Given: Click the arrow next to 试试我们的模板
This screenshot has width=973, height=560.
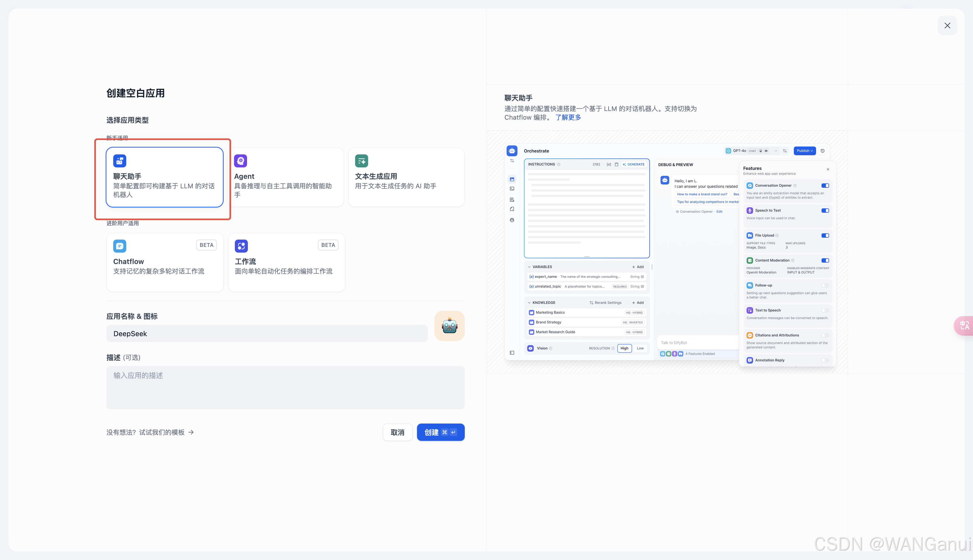Looking at the screenshot, I should (x=191, y=432).
